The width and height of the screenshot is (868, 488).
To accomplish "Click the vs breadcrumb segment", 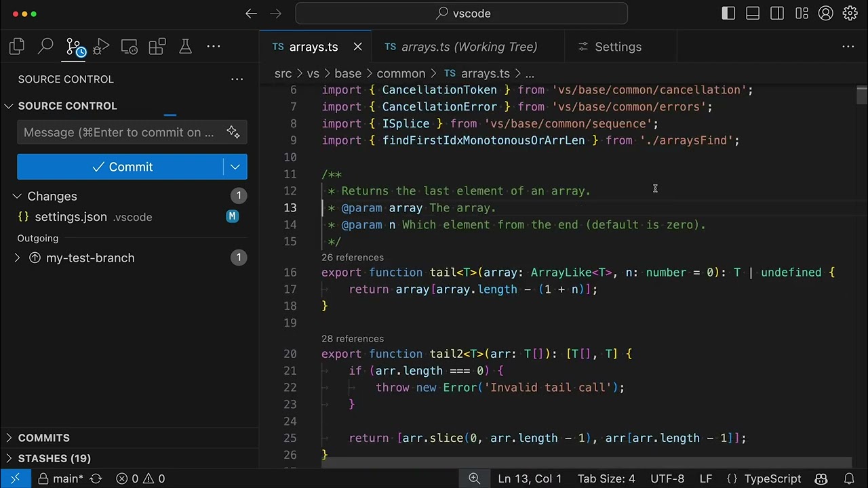I will click(313, 73).
